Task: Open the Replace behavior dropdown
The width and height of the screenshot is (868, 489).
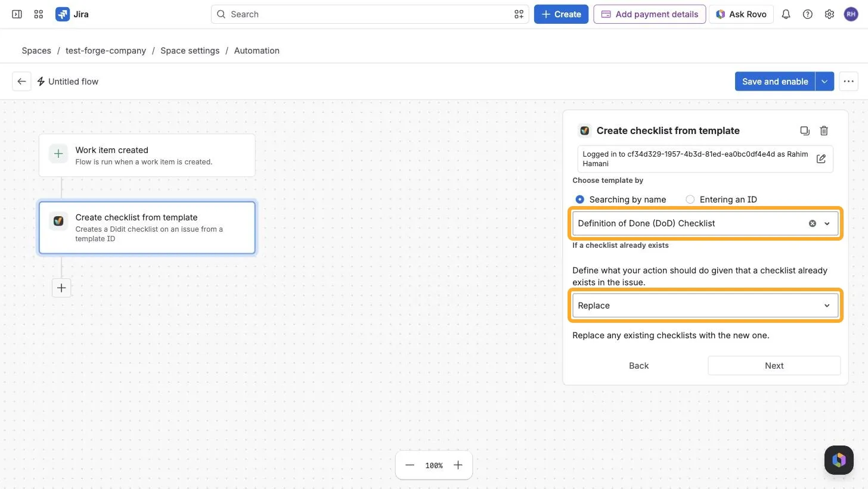Action: coord(705,306)
